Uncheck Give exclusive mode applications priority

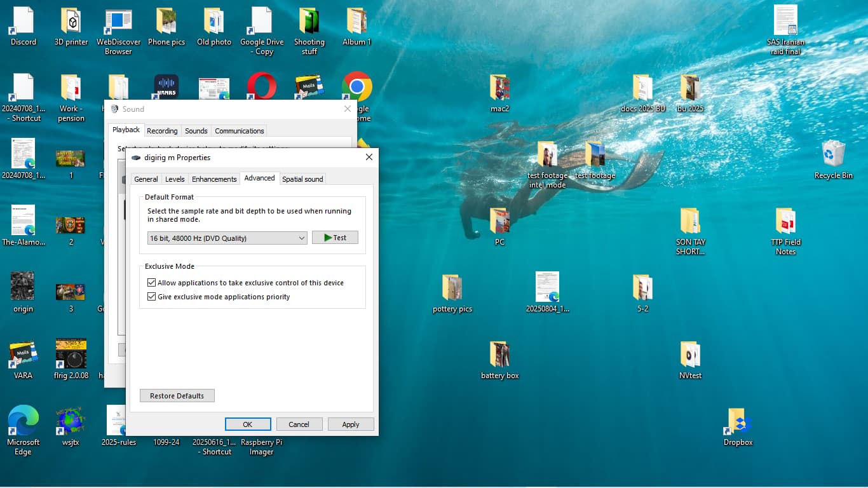tap(151, 297)
